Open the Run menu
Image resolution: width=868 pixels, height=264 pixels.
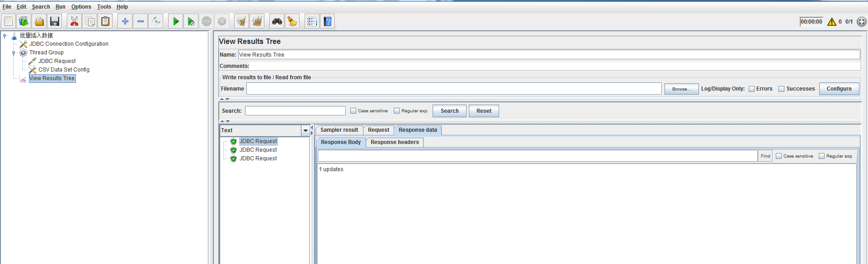tap(61, 7)
